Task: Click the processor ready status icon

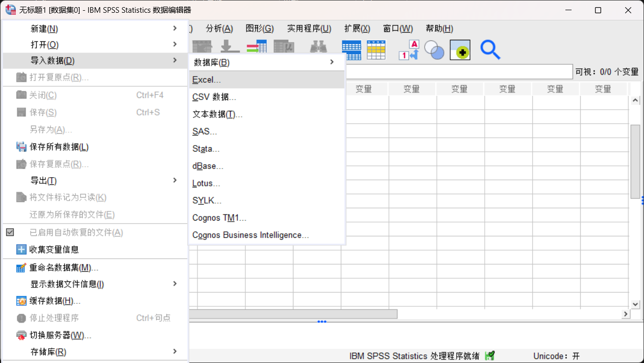Action: (490, 356)
